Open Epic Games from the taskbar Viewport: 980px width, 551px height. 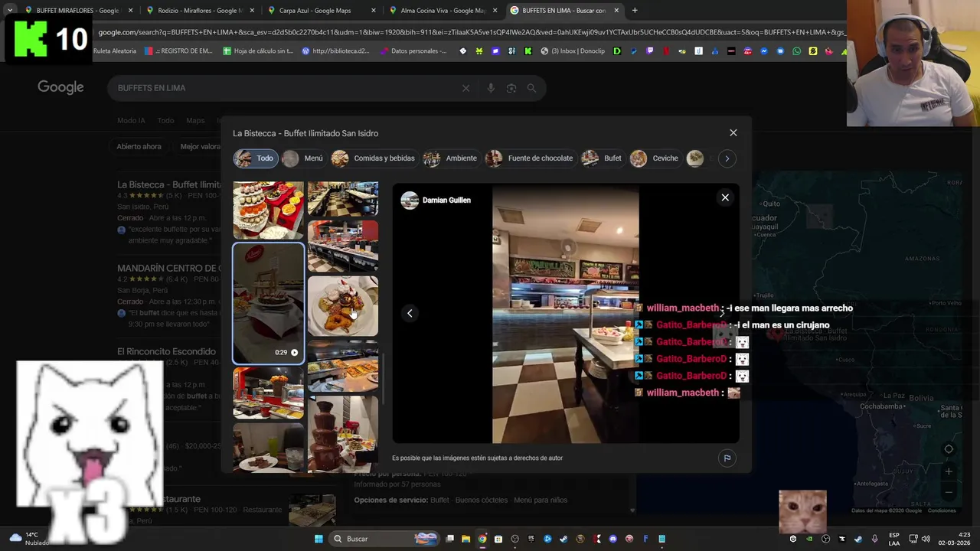531,539
